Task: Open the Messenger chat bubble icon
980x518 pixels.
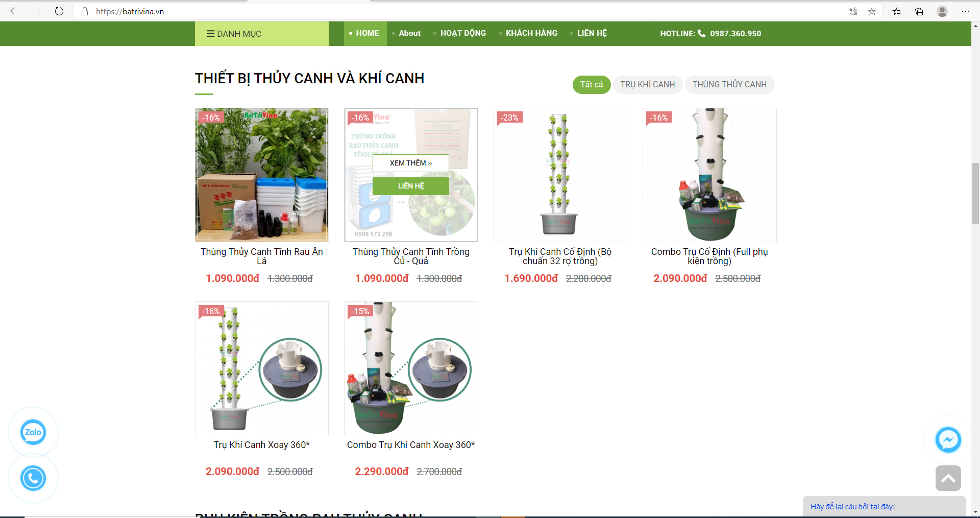Action: (948, 440)
